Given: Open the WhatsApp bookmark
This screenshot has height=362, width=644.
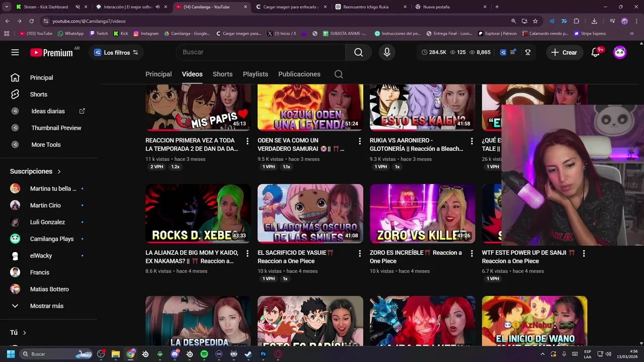Looking at the screenshot, I should coord(70,34).
